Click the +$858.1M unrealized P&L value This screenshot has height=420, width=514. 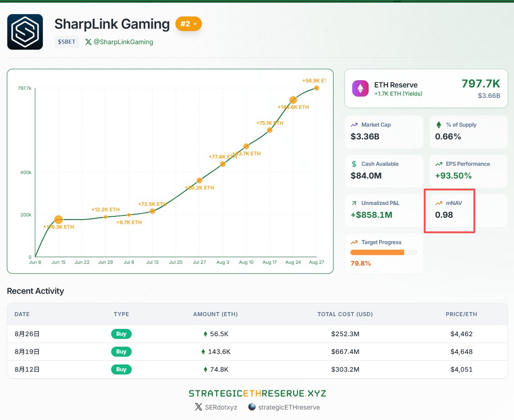coord(371,215)
